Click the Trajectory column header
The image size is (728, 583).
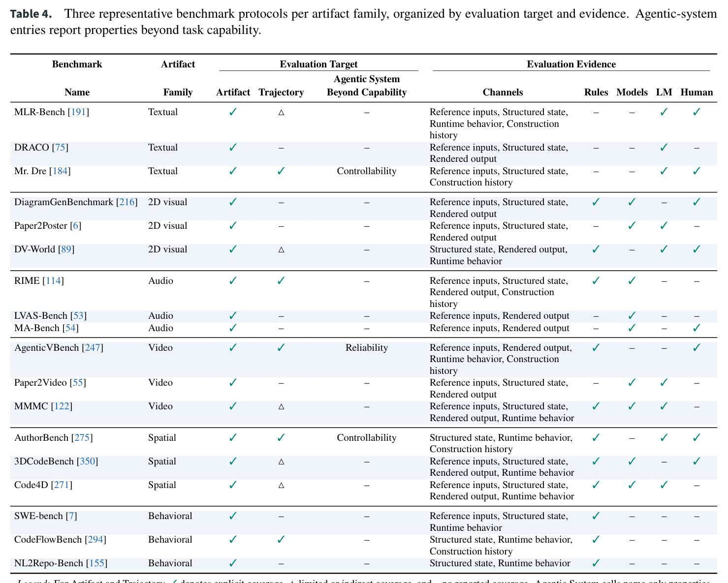tap(281, 92)
